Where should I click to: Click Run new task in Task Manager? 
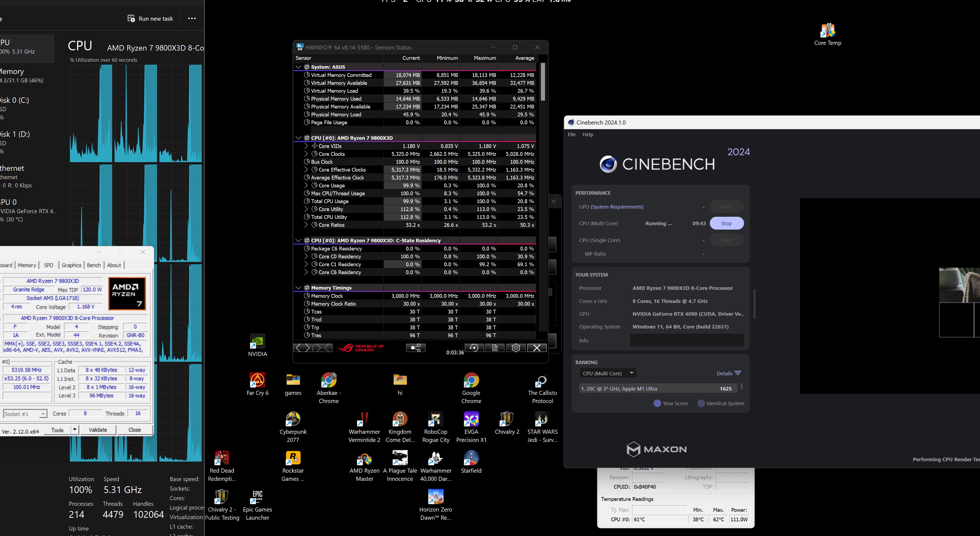click(x=150, y=18)
